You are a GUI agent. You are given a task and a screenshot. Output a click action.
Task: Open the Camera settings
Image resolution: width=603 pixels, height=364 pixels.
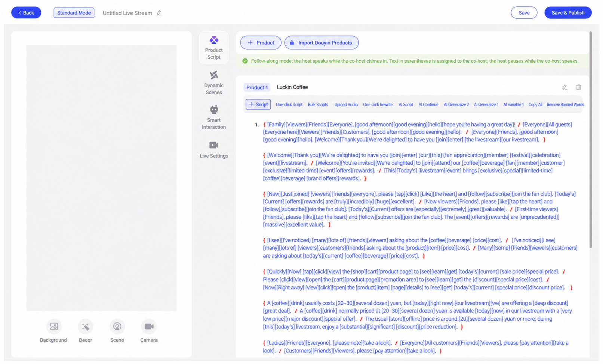[x=149, y=331]
